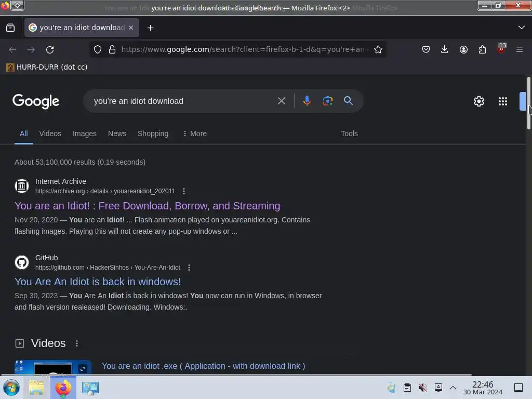Open the keyboard layout tray indicator
The height and width of the screenshot is (399, 532).
click(438, 388)
